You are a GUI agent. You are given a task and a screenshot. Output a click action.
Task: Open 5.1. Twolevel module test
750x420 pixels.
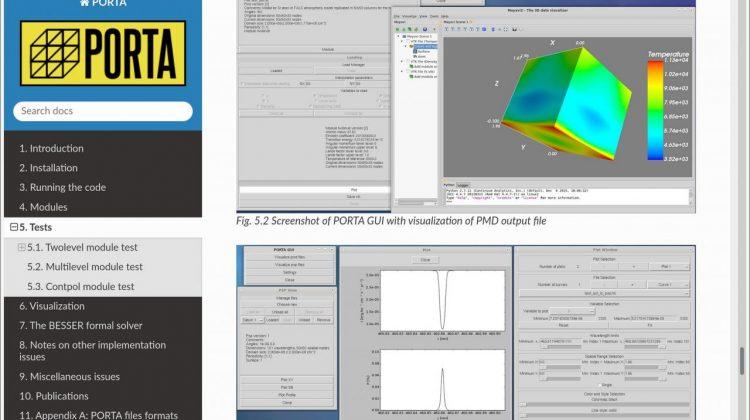82,247
